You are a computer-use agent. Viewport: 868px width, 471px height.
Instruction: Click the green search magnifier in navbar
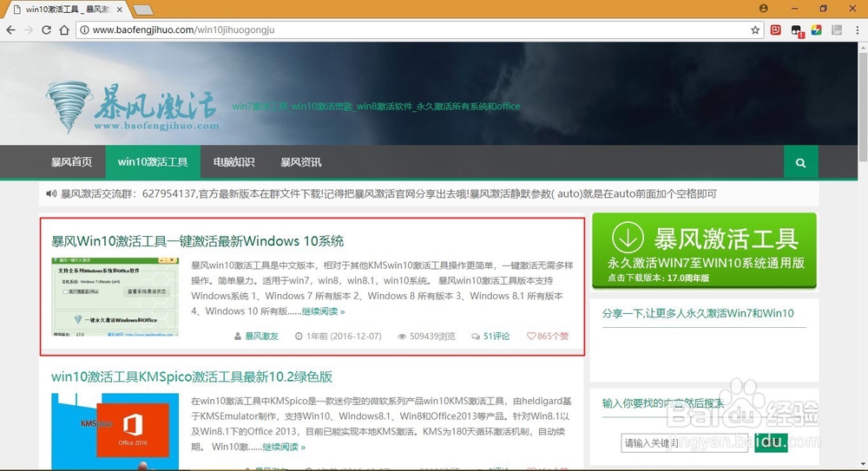[800, 162]
